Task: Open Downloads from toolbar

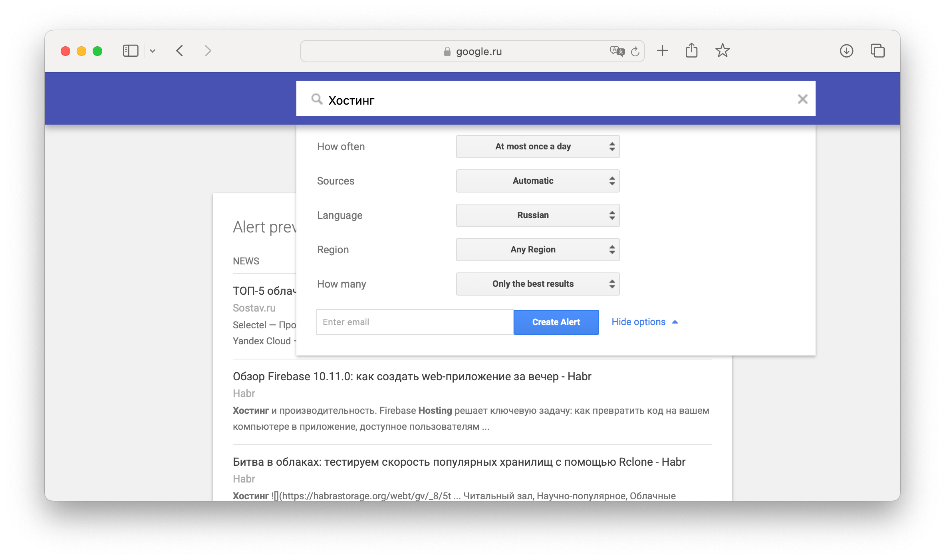Action: (846, 51)
